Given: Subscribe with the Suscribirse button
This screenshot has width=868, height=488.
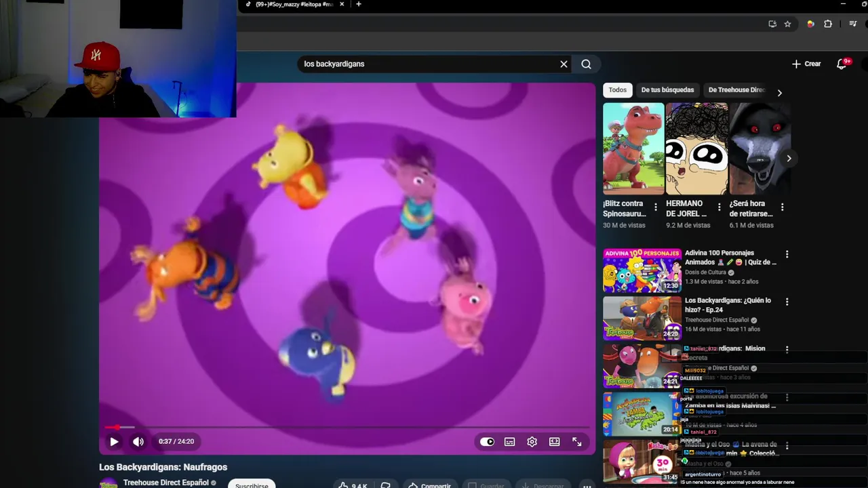Looking at the screenshot, I should coord(252,485).
